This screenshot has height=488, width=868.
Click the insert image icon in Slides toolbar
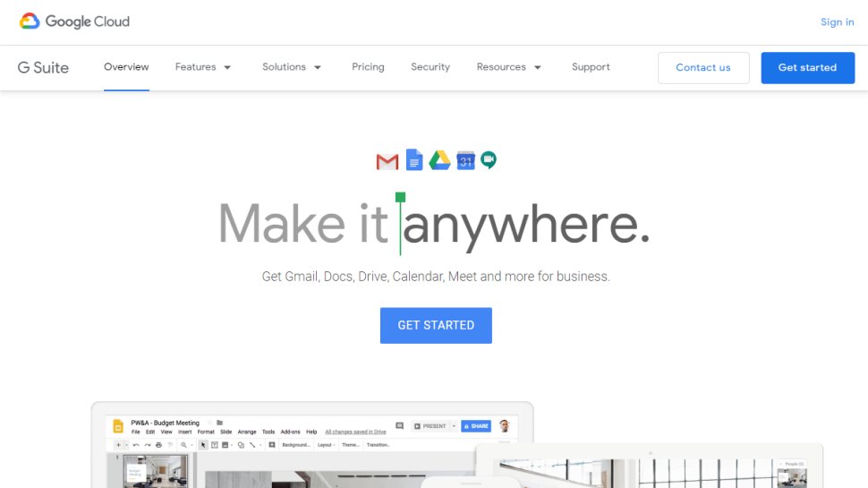click(225, 445)
